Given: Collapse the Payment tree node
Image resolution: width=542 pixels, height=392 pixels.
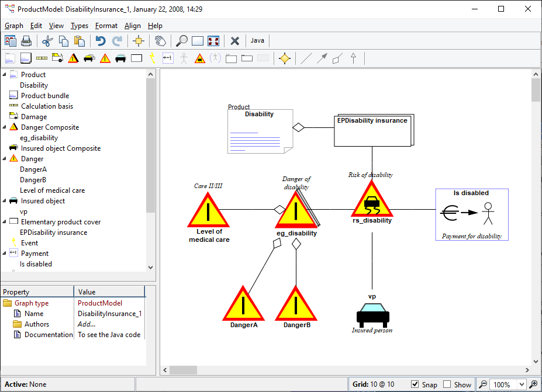Looking at the screenshot, I should tap(5, 254).
